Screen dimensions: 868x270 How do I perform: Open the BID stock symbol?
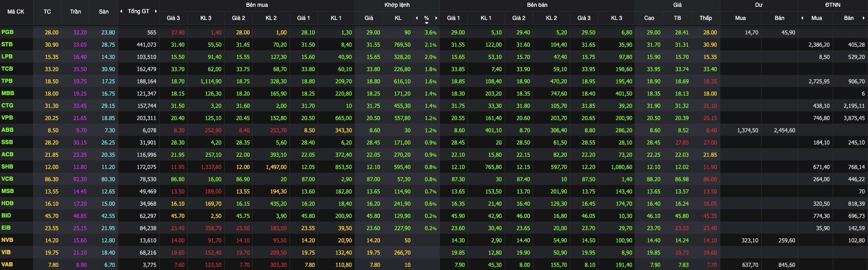click(x=6, y=216)
